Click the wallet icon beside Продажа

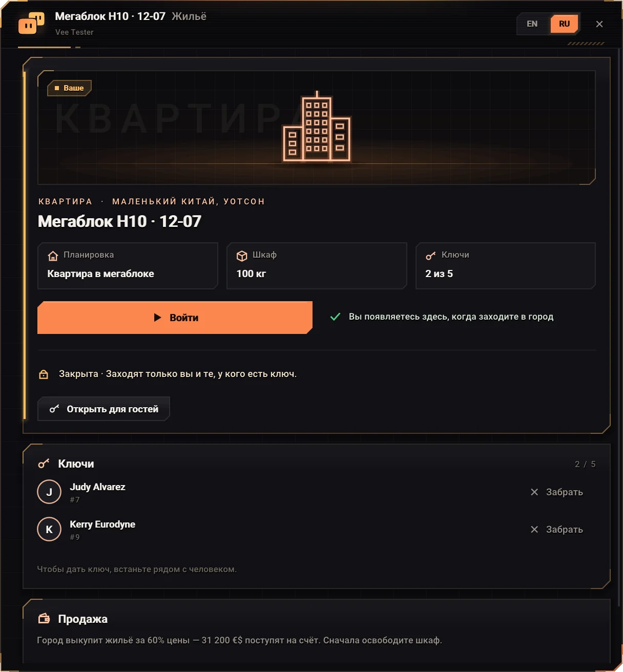click(44, 619)
